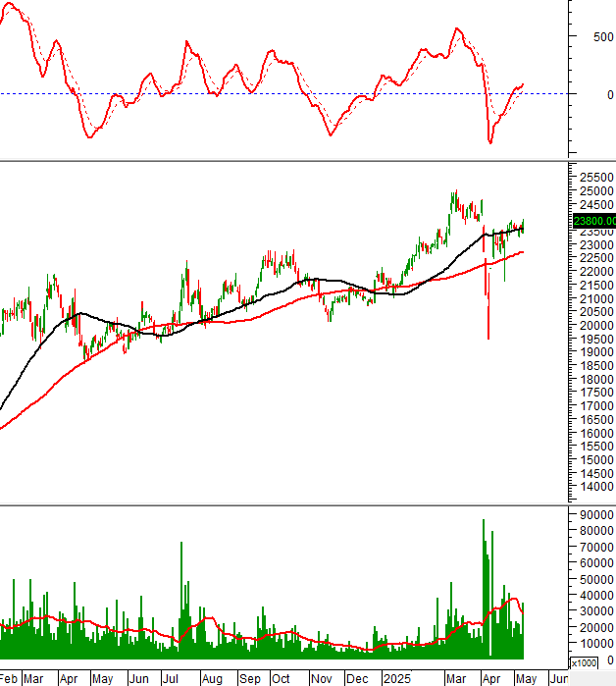Image resolution: width=616 pixels, height=686 pixels.
Task: Click the 70000 volume axis value
Action: [596, 548]
